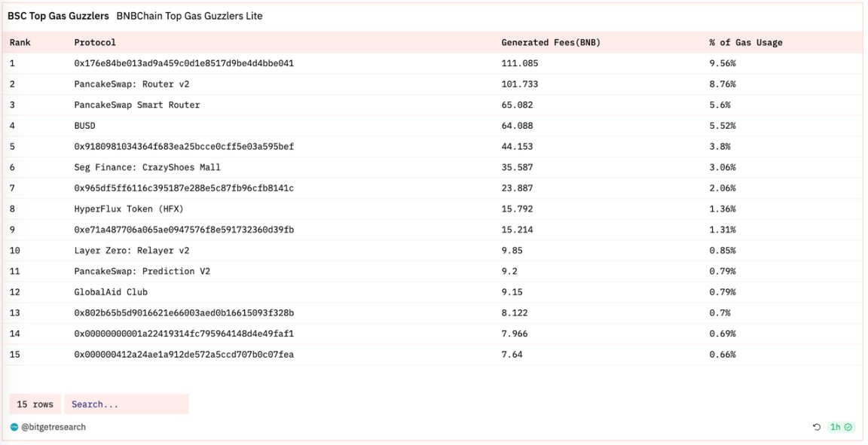This screenshot has width=868, height=445.
Task: Sort by Generated Fees(BNB) column header
Action: tap(551, 43)
